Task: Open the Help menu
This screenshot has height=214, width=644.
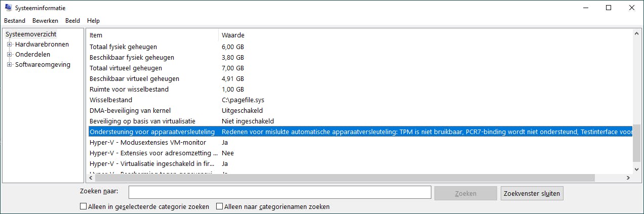Action: pos(93,21)
